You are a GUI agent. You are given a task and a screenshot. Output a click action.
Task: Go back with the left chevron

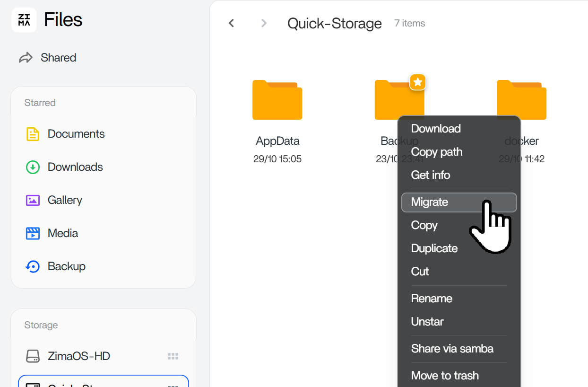tap(231, 23)
